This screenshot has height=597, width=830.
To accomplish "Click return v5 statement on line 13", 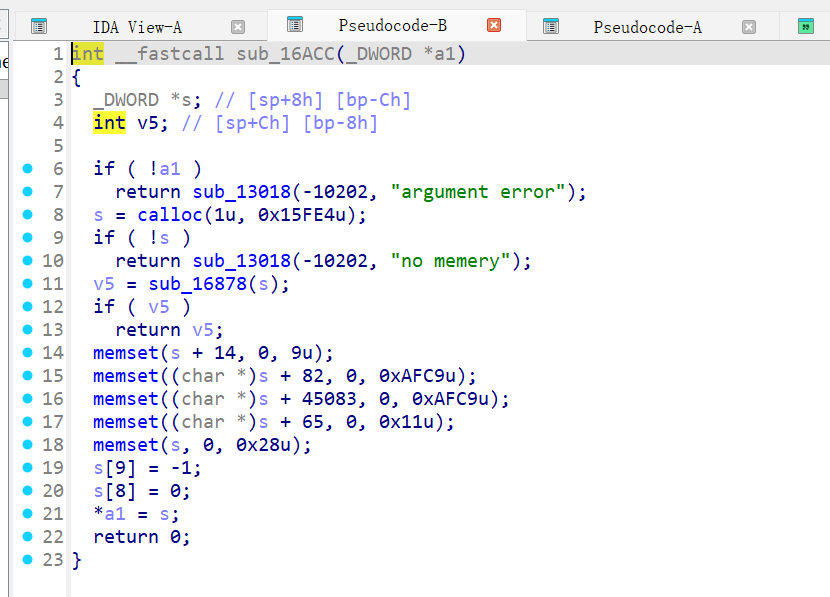I will (x=169, y=330).
